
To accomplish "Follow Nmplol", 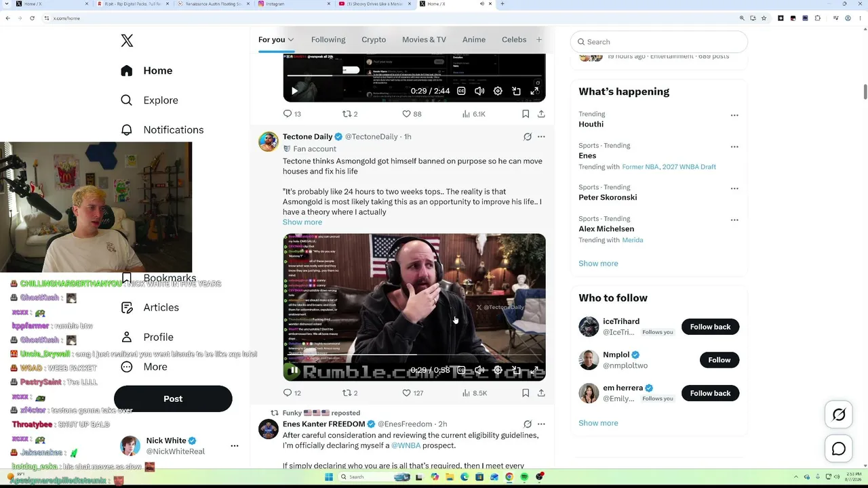I will pos(719,360).
